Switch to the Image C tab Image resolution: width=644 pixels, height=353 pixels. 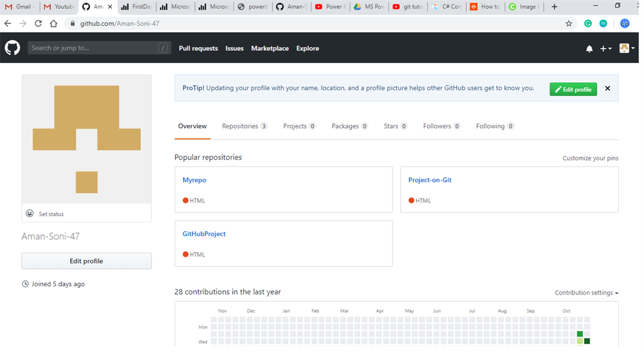(525, 6)
